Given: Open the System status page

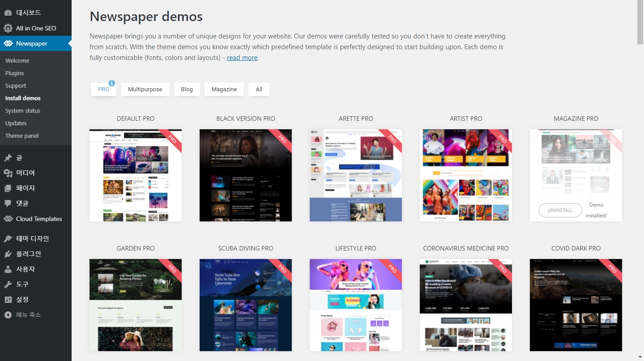Looking at the screenshot, I should (23, 110).
